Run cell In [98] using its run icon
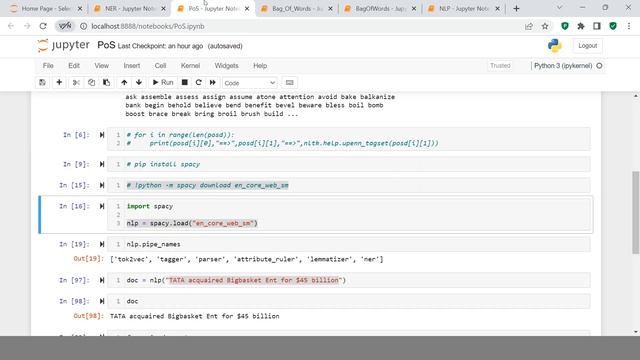 click(x=102, y=301)
